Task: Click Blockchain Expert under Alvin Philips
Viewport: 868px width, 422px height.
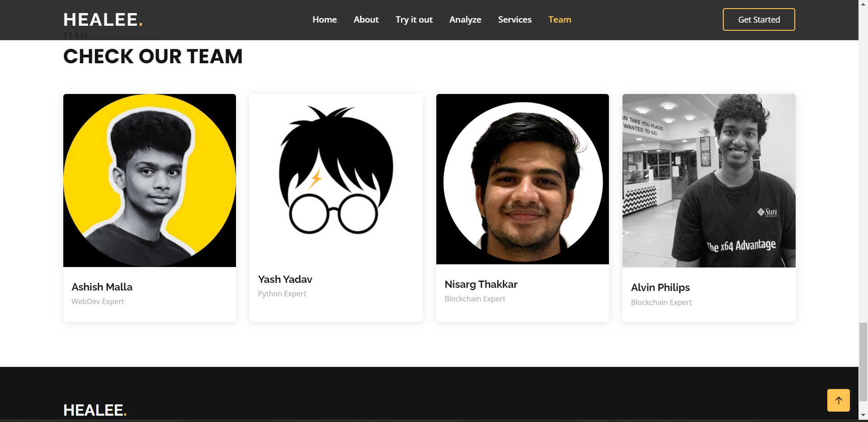Action: click(x=661, y=302)
